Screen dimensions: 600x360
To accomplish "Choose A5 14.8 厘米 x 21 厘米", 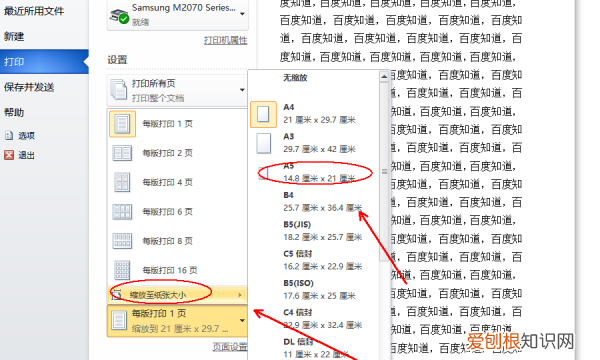I will [x=314, y=173].
